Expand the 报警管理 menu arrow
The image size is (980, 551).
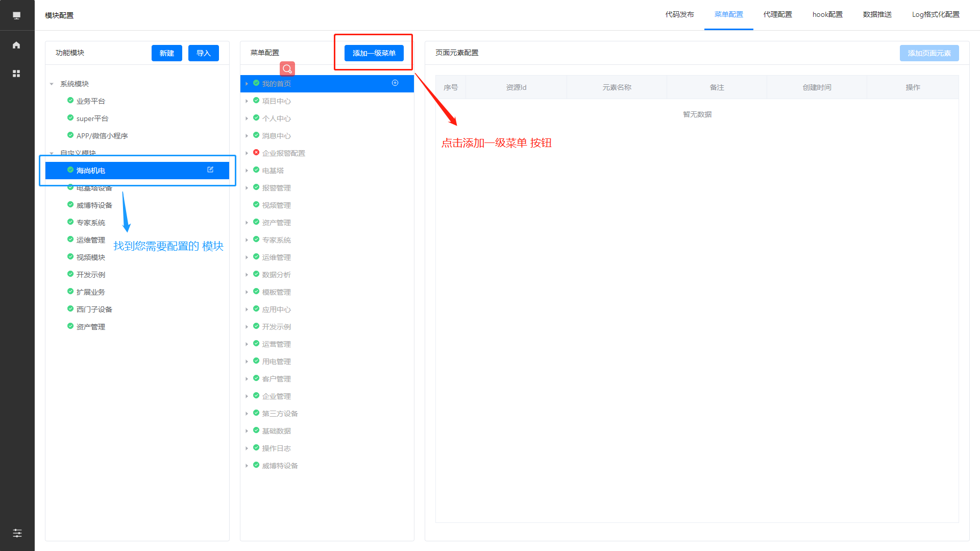point(247,188)
